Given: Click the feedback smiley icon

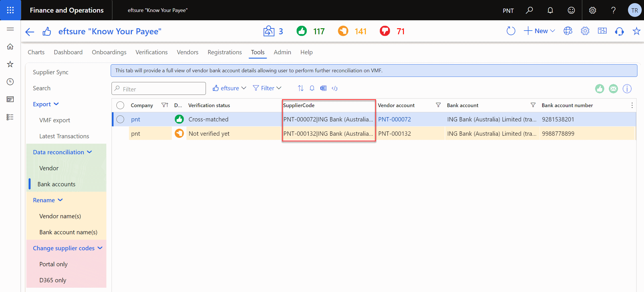Looking at the screenshot, I should click(571, 10).
